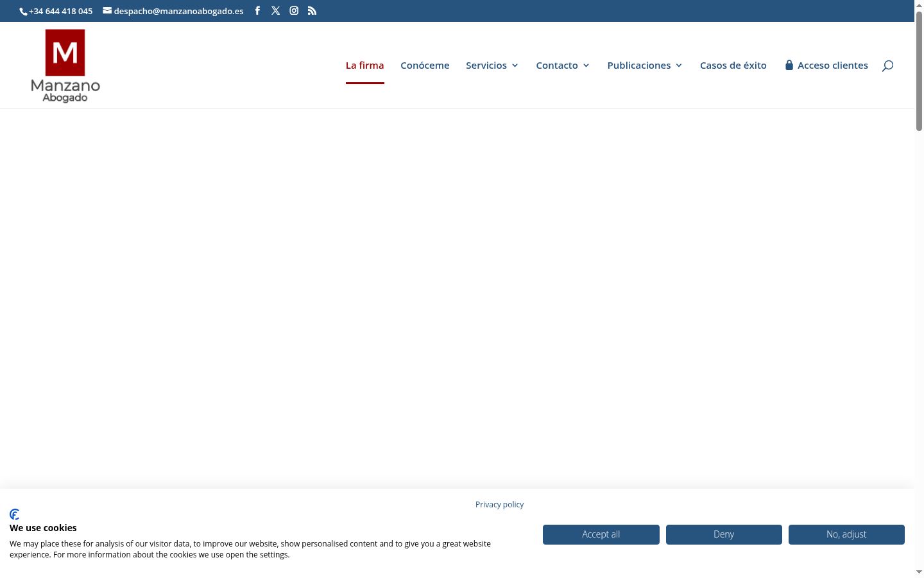Open Acceso clientes login link
Image resolution: width=924 pixels, height=578 pixels.
(x=826, y=66)
